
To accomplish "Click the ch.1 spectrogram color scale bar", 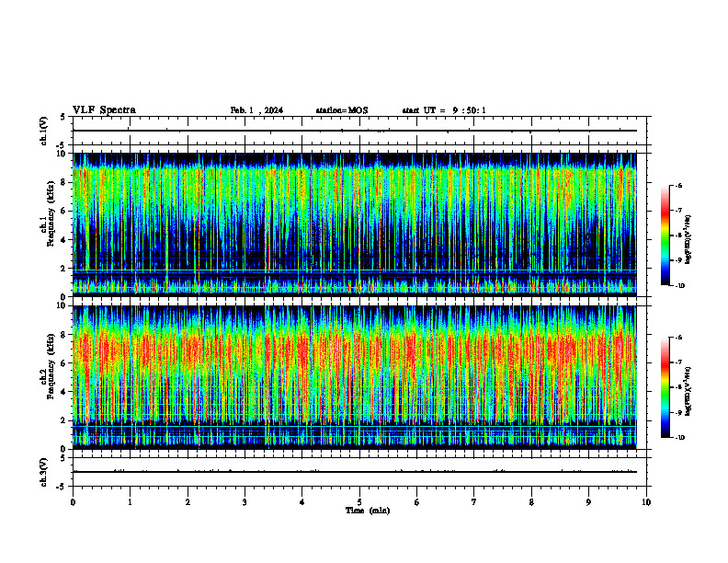I will [665, 236].
